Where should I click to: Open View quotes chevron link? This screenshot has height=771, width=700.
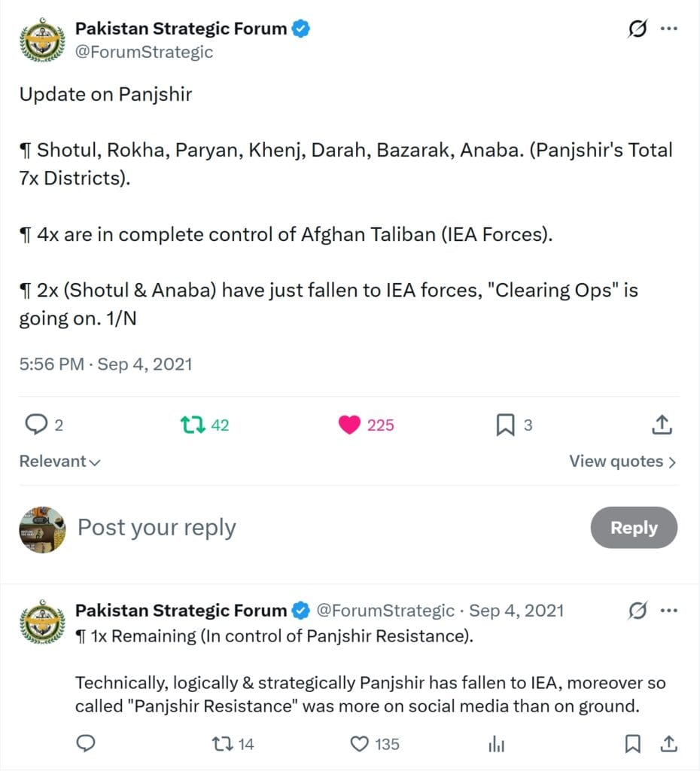point(622,462)
